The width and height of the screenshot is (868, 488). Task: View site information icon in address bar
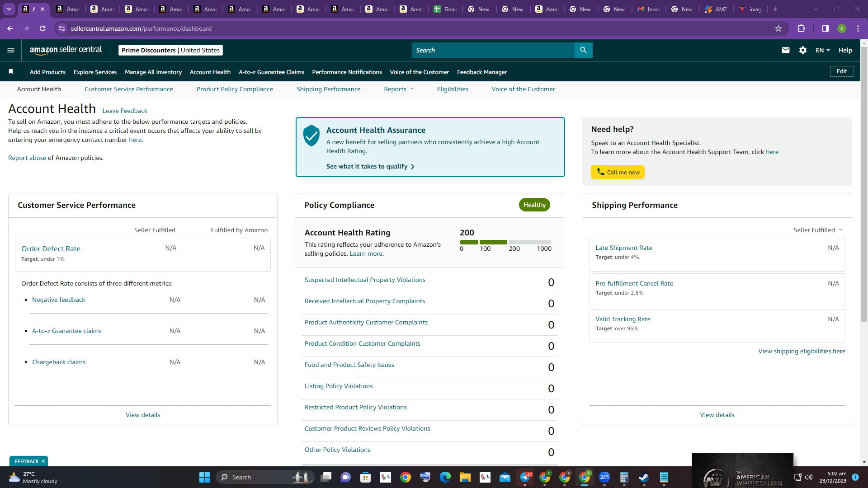62,28
